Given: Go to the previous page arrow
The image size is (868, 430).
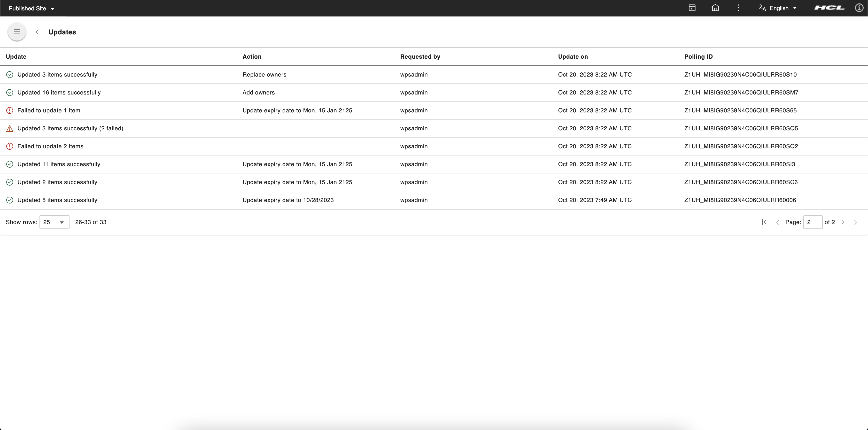Looking at the screenshot, I should (x=777, y=222).
